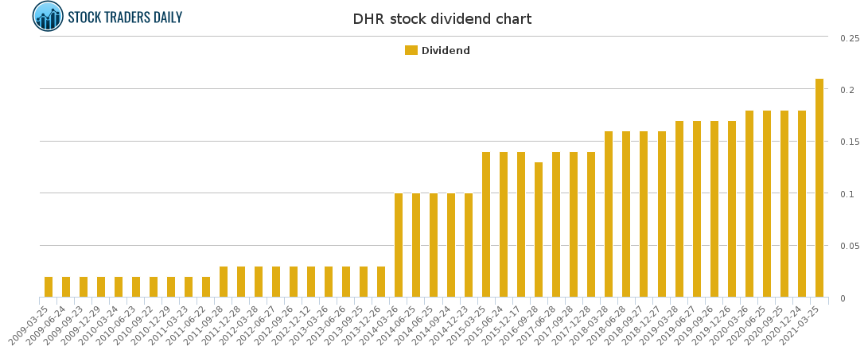Select the 2019-03-28 dividend bar
The image size is (868, 358).
coord(679,209)
